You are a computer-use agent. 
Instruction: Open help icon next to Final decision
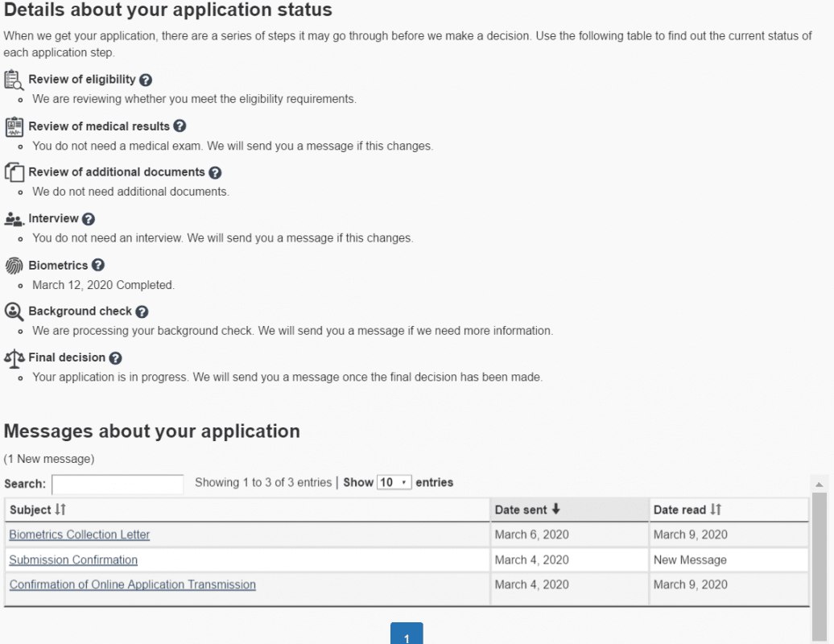click(115, 358)
